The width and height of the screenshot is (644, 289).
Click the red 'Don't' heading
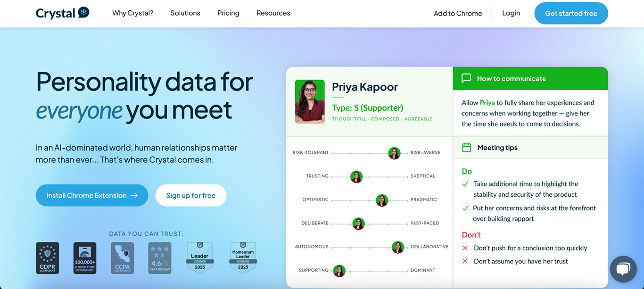point(471,234)
